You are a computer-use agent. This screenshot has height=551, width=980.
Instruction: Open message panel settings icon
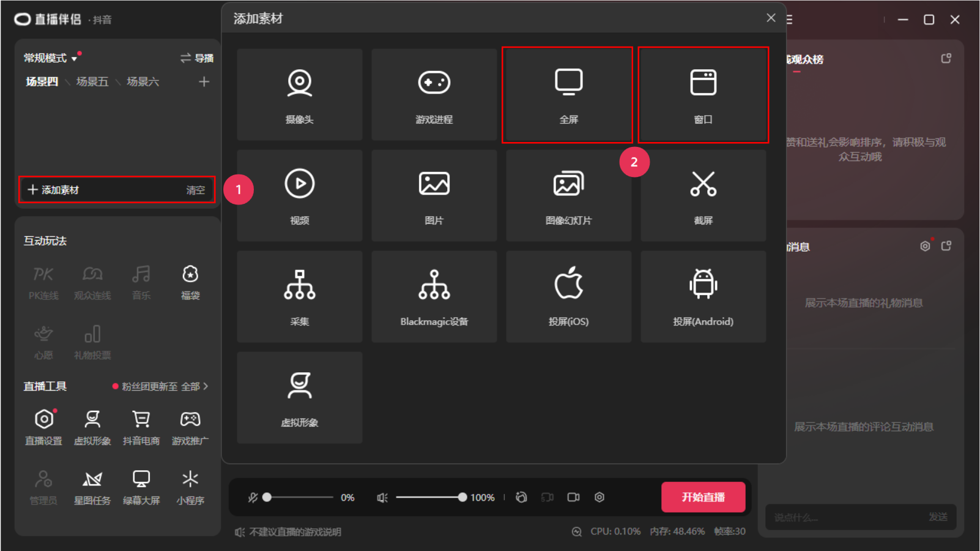coord(925,246)
